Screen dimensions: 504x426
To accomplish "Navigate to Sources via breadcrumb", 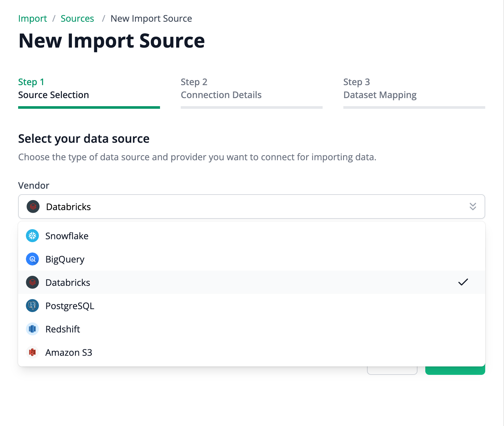I will tap(77, 18).
